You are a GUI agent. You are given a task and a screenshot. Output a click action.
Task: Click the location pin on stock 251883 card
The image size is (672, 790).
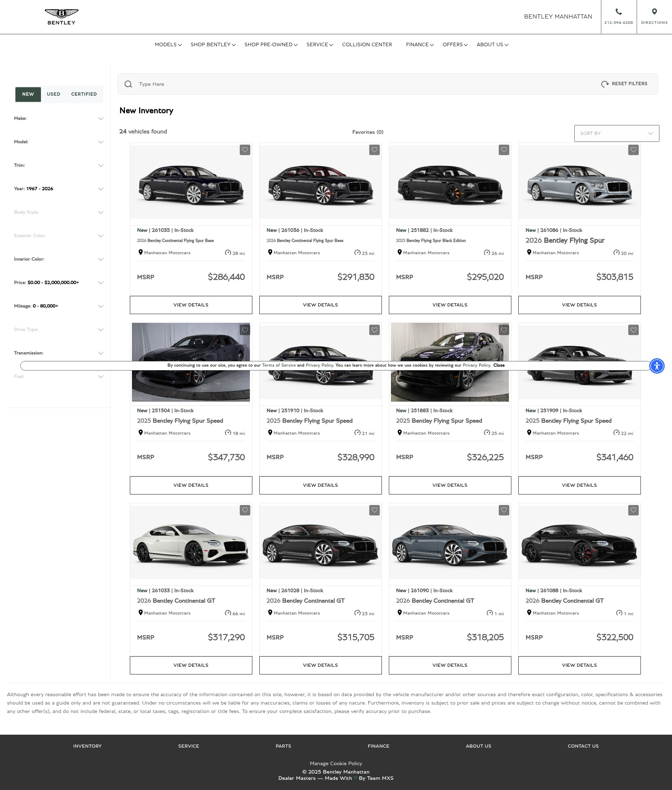click(x=400, y=432)
